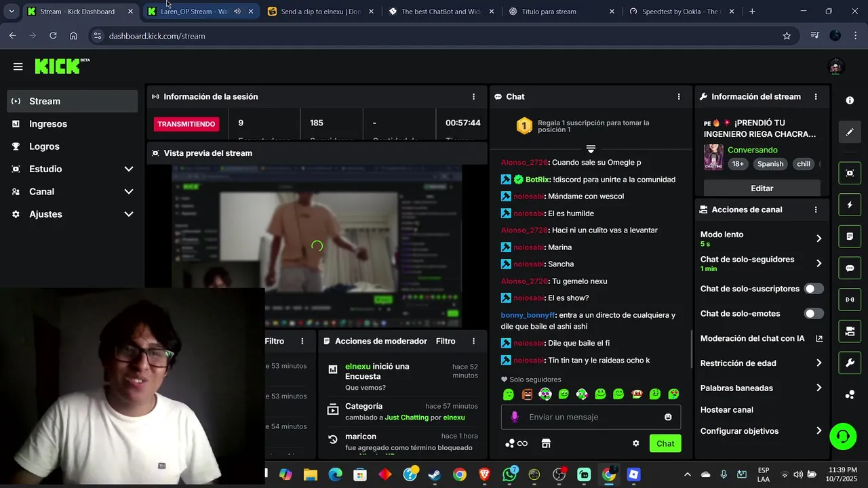
Task: Open Chat de solo-seguidores options
Action: 761,264
